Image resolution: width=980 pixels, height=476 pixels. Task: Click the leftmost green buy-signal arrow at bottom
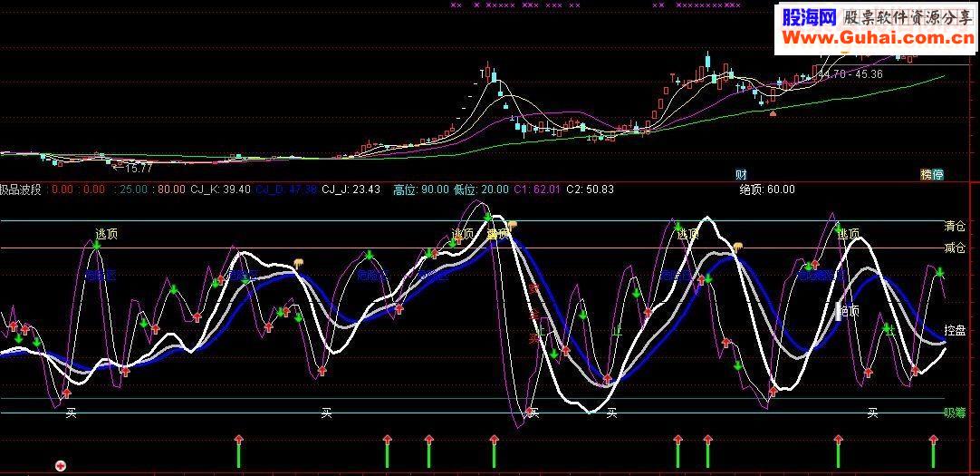click(x=238, y=451)
